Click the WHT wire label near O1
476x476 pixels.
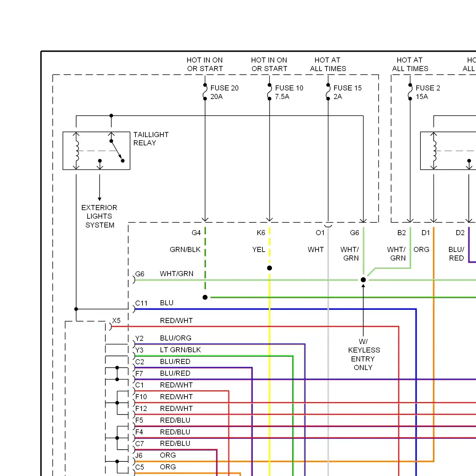(x=316, y=249)
